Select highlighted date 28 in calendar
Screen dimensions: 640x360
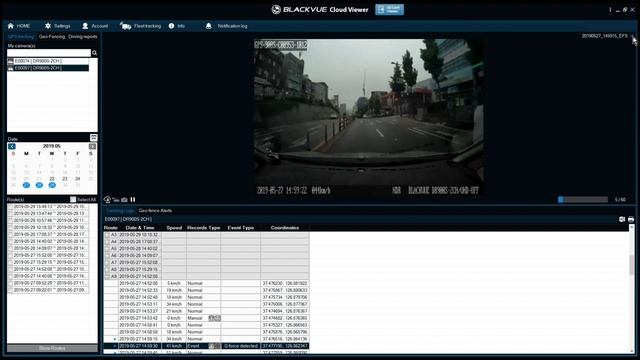tap(39, 185)
